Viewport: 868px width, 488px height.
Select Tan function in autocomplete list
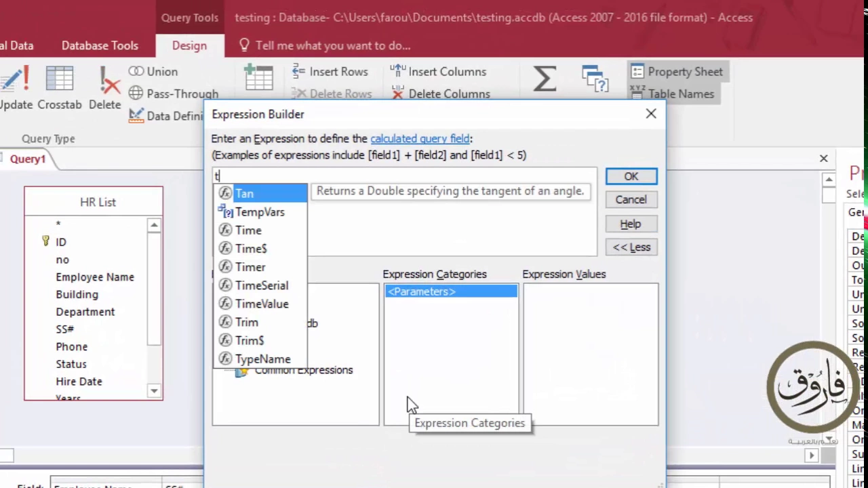point(262,193)
